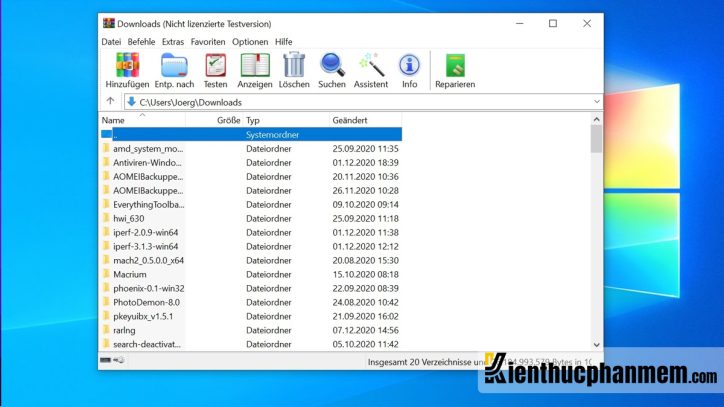Screen dimensions: 724x407
Task: Click folder icon of Macrium
Action: pyautogui.click(x=107, y=274)
